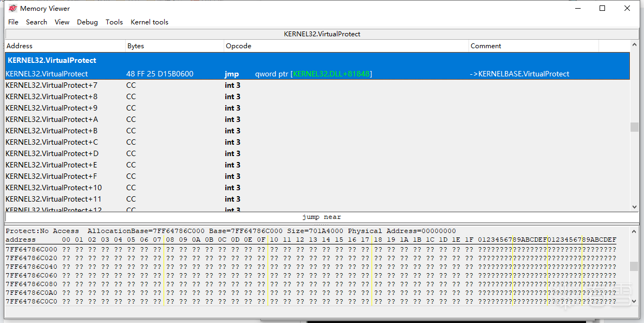Image resolution: width=644 pixels, height=323 pixels.
Task: Click the KERNEL32.DLL+81848 address reference
Action: click(331, 74)
